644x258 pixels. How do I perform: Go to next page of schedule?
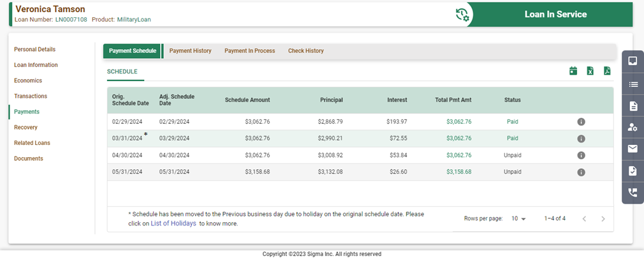click(603, 218)
